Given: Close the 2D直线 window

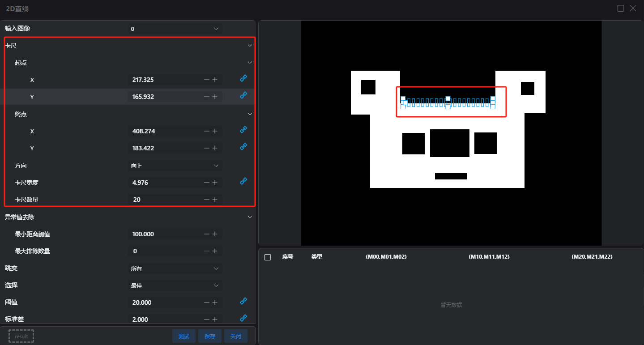Looking at the screenshot, I should (x=633, y=8).
